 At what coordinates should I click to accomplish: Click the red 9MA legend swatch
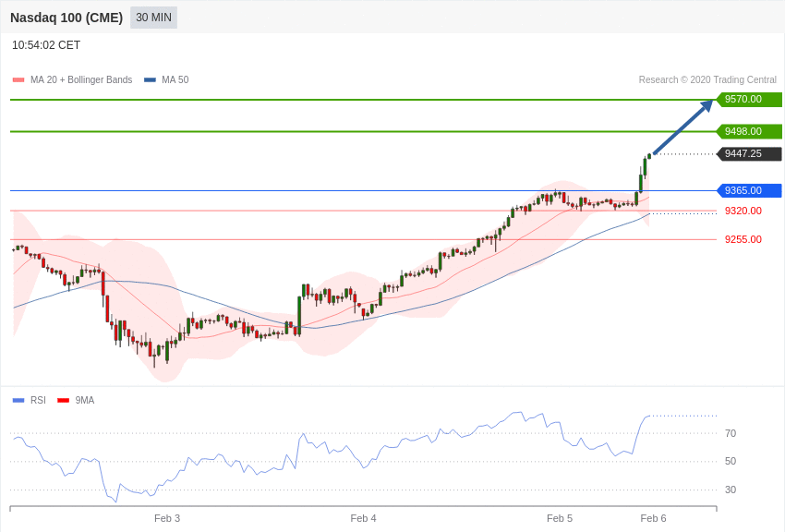pyautogui.click(x=63, y=400)
